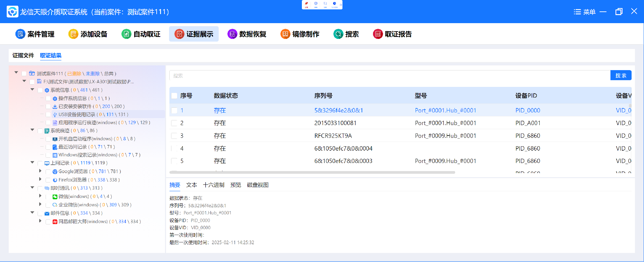Collapse the 系统信息 tree node
The image size is (644, 262).
click(x=33, y=89)
